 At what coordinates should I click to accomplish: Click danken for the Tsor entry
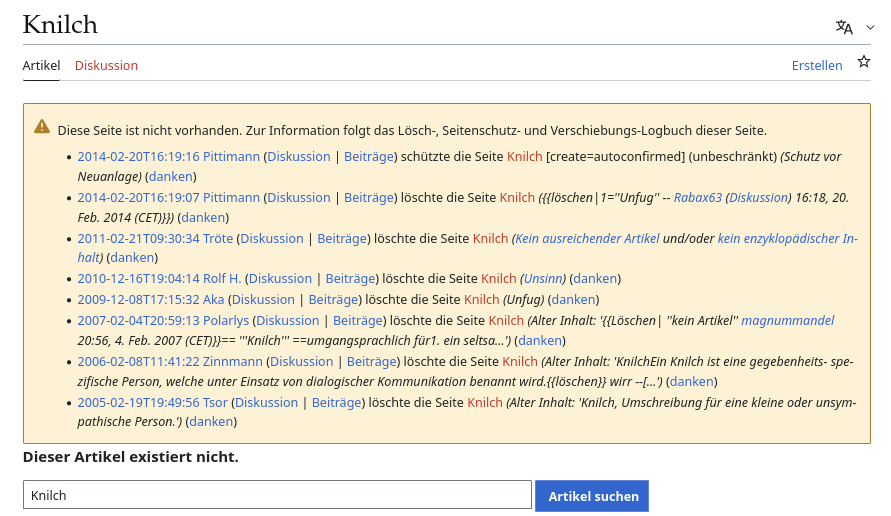pyautogui.click(x=211, y=422)
